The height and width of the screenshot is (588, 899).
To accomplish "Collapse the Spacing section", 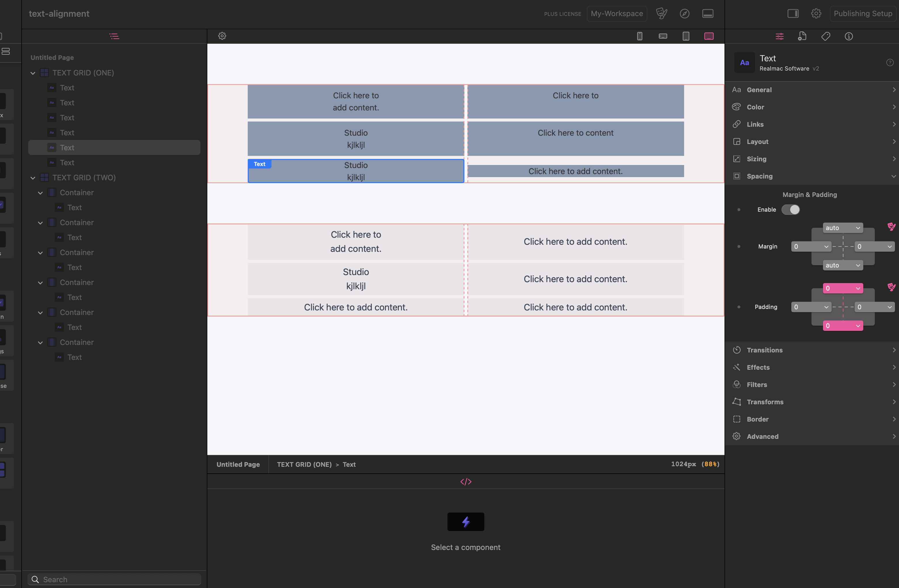I will coord(812,176).
